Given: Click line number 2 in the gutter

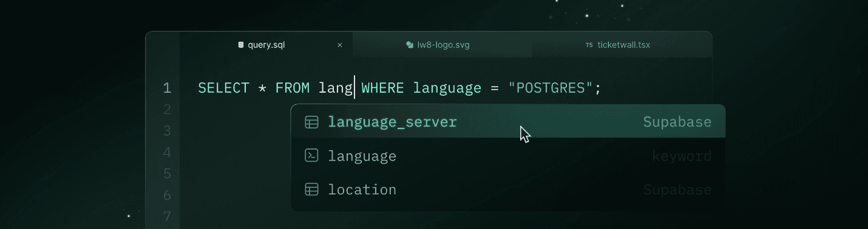Looking at the screenshot, I should 167,110.
